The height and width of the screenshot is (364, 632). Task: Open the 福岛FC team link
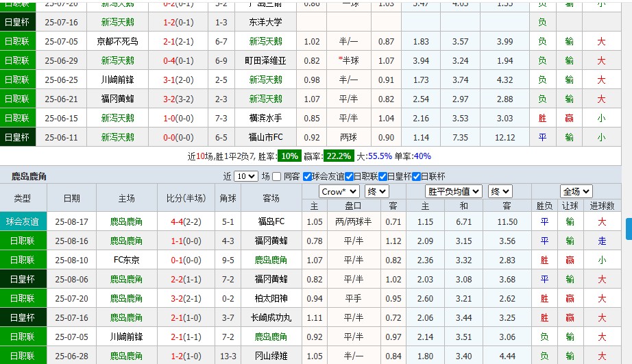tap(271, 221)
